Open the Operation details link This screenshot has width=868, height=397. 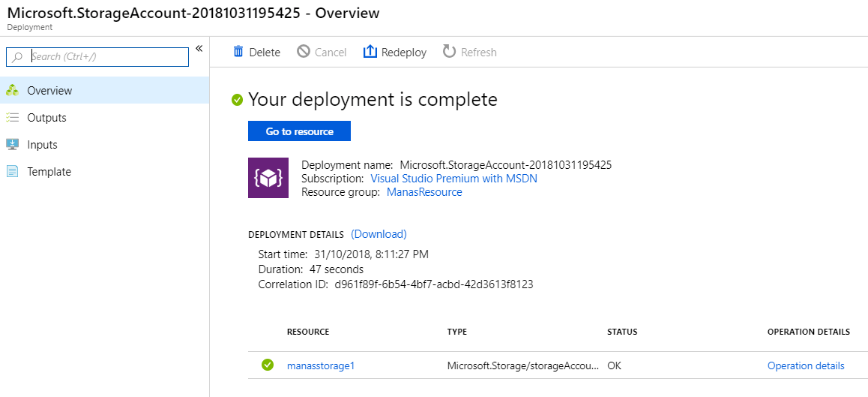(806, 366)
